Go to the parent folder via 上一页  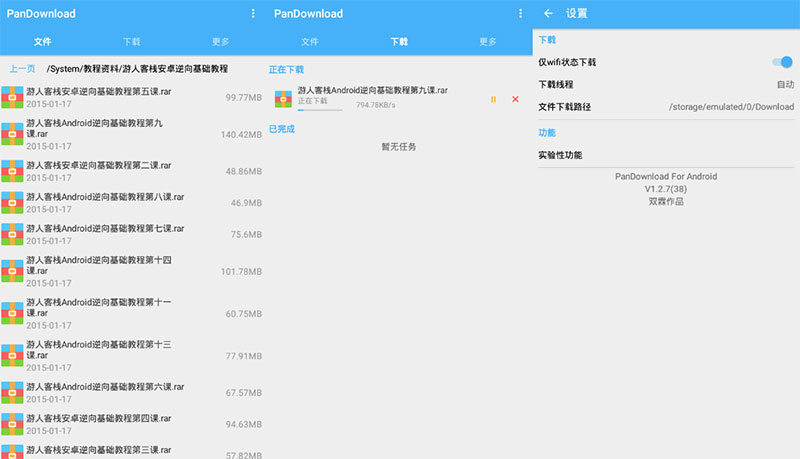pyautogui.click(x=22, y=69)
